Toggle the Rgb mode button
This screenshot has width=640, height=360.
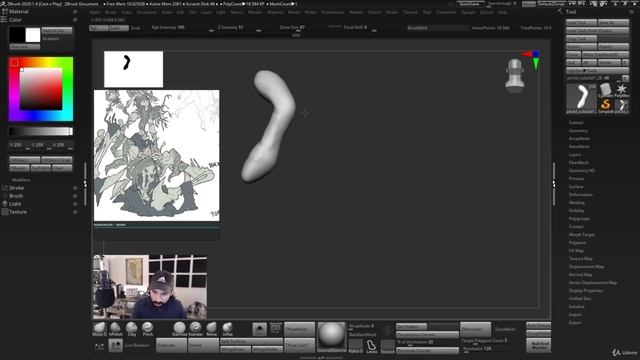coord(98,28)
